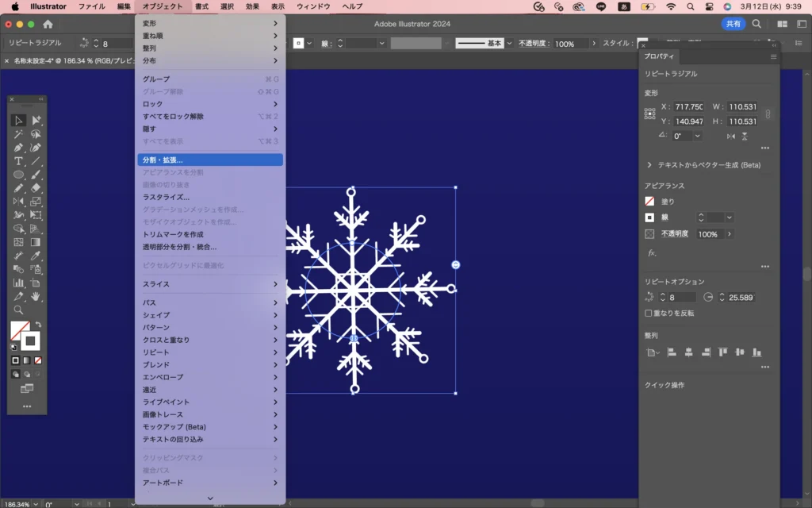Select the Ellipse shape tool
This screenshot has height=508, width=812.
point(18,175)
